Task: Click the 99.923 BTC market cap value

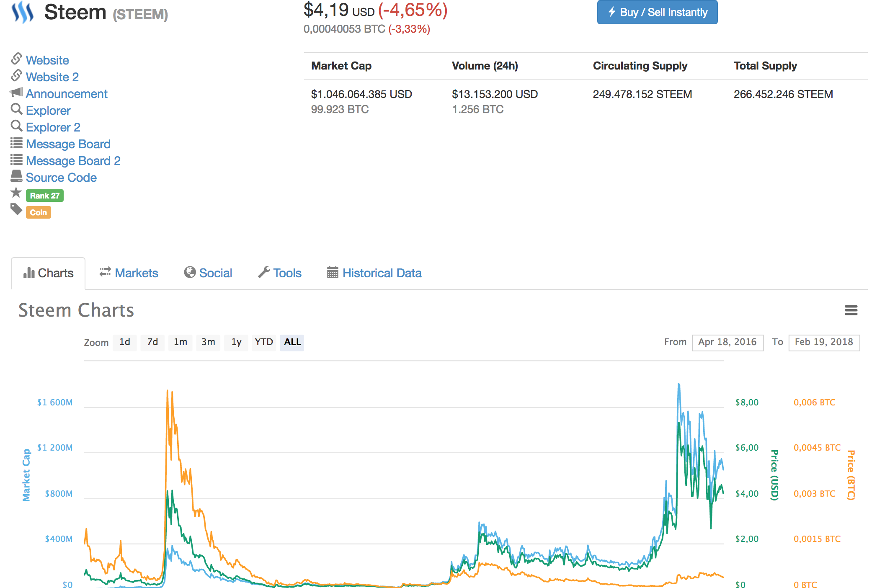Action: tap(340, 109)
